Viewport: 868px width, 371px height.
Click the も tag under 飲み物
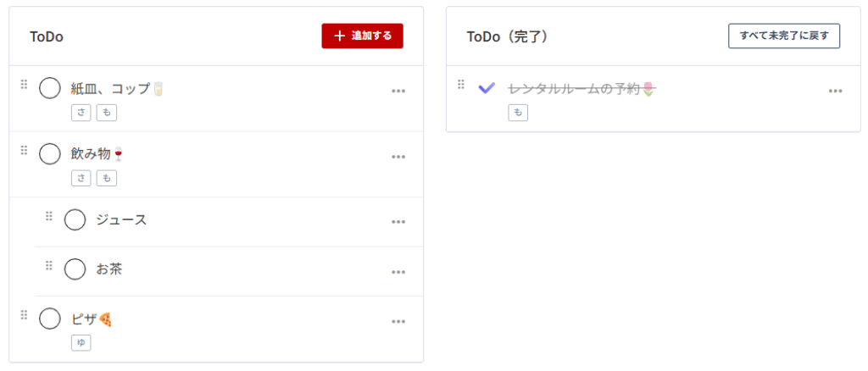coord(106,178)
